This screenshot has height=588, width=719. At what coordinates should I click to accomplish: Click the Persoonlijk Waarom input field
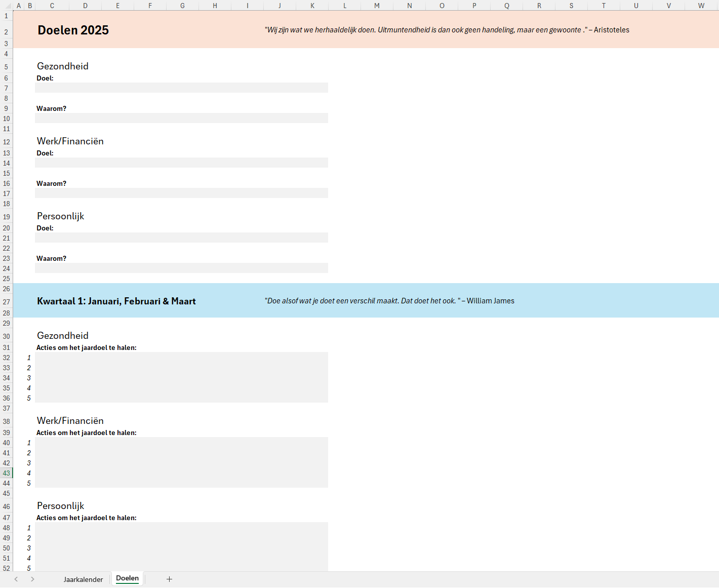(x=181, y=268)
